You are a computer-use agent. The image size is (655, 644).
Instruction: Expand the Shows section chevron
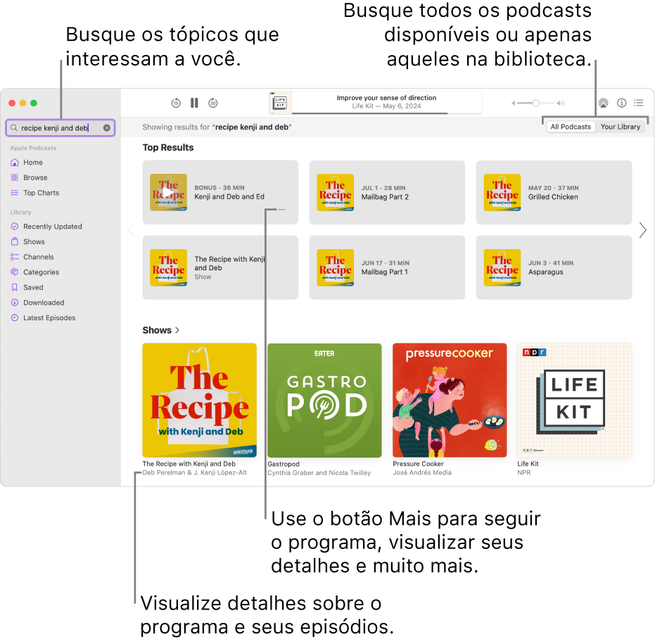click(x=177, y=330)
